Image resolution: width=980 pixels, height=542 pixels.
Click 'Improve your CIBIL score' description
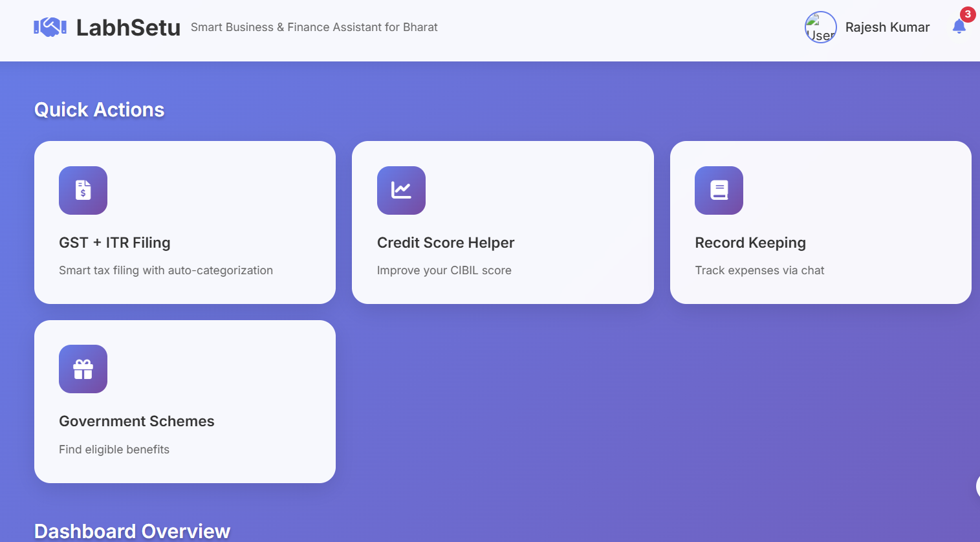coord(444,270)
